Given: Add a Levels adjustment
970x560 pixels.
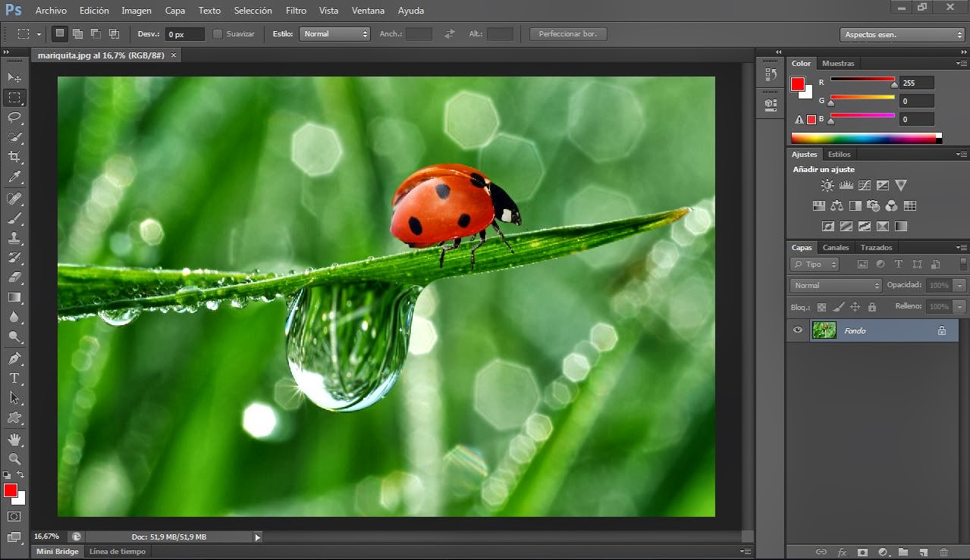Looking at the screenshot, I should point(846,185).
